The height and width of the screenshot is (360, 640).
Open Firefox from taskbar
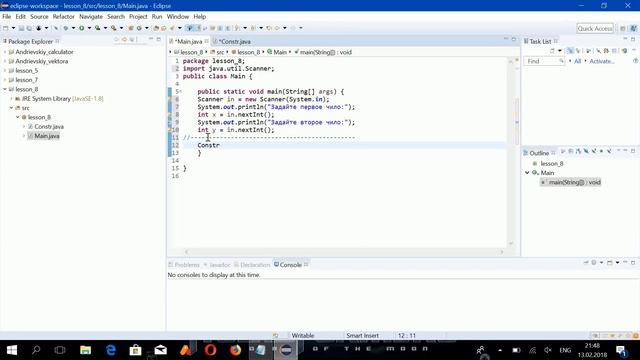tap(236, 350)
